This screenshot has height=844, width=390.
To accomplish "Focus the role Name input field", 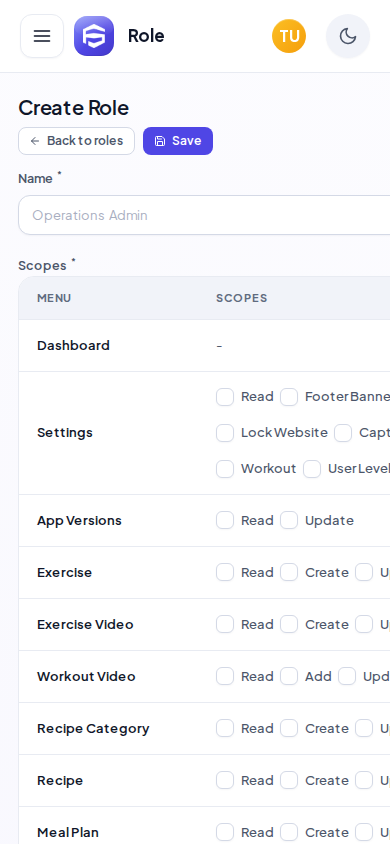I will (x=204, y=215).
